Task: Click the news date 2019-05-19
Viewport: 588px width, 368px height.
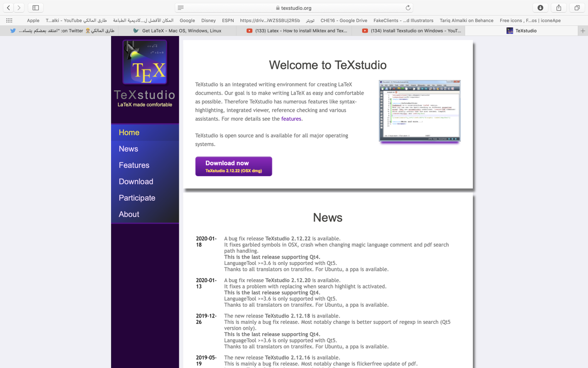Action: [206, 361]
